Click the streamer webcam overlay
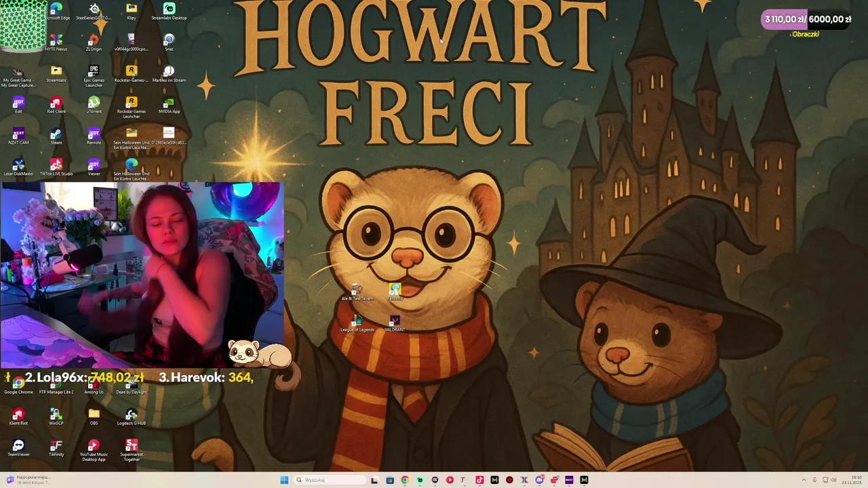This screenshot has height=488, width=868. 142,274
